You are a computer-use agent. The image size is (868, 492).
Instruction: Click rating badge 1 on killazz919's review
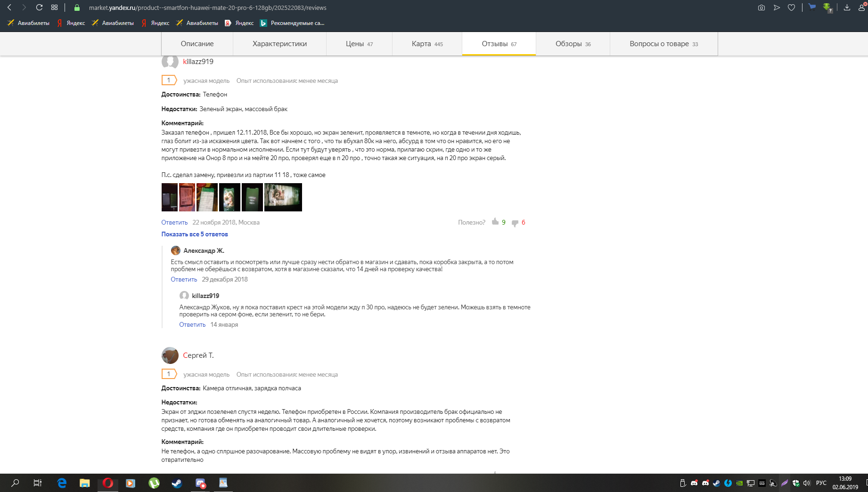pyautogui.click(x=169, y=81)
